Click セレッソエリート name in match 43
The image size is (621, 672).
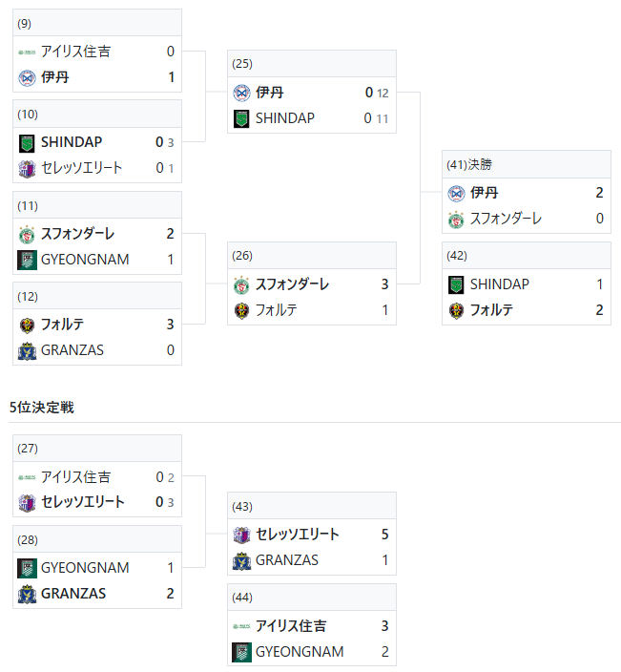[298, 535]
